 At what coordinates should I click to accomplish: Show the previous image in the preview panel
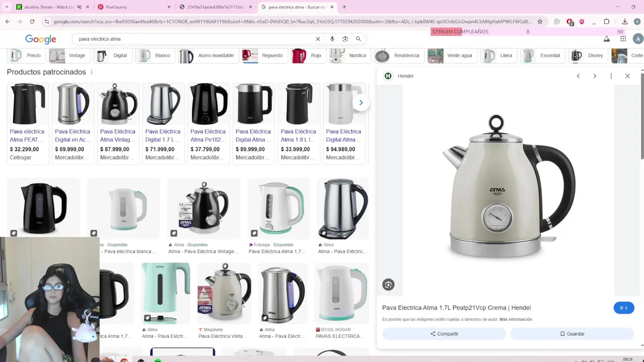[578, 76]
